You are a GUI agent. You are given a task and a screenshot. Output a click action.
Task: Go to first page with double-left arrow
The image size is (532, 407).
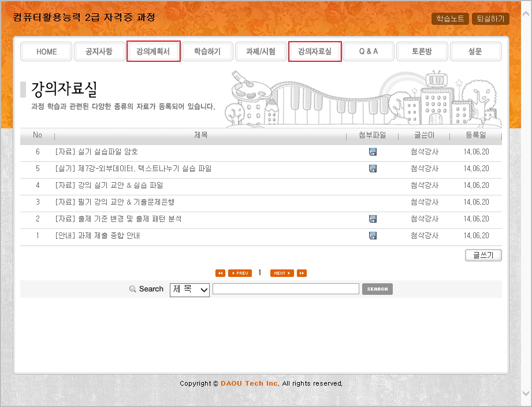tap(220, 273)
